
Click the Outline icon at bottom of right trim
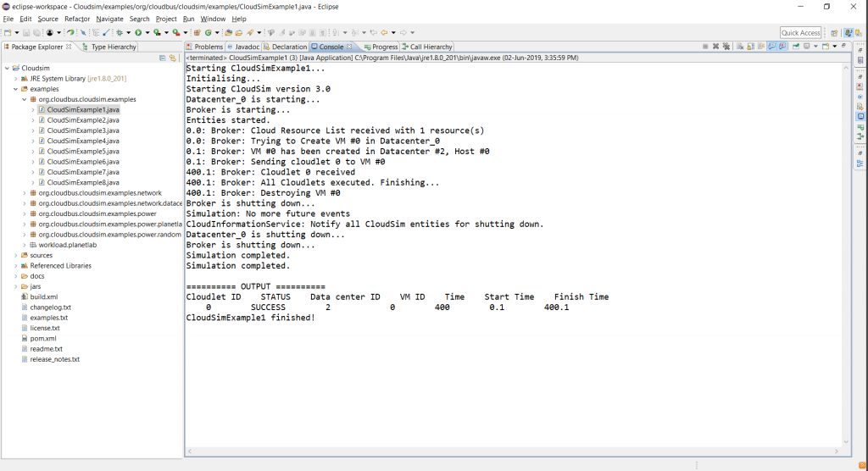860,163
